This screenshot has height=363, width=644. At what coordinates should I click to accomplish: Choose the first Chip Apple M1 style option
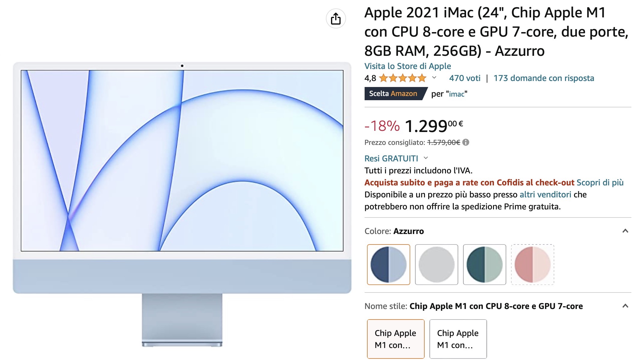click(x=396, y=339)
